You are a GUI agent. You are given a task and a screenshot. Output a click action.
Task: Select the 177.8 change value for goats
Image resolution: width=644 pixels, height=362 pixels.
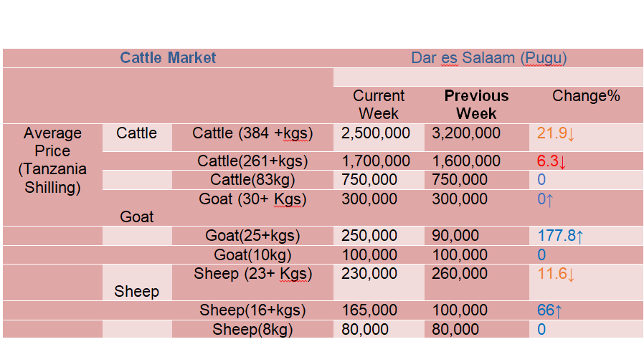pos(560,236)
